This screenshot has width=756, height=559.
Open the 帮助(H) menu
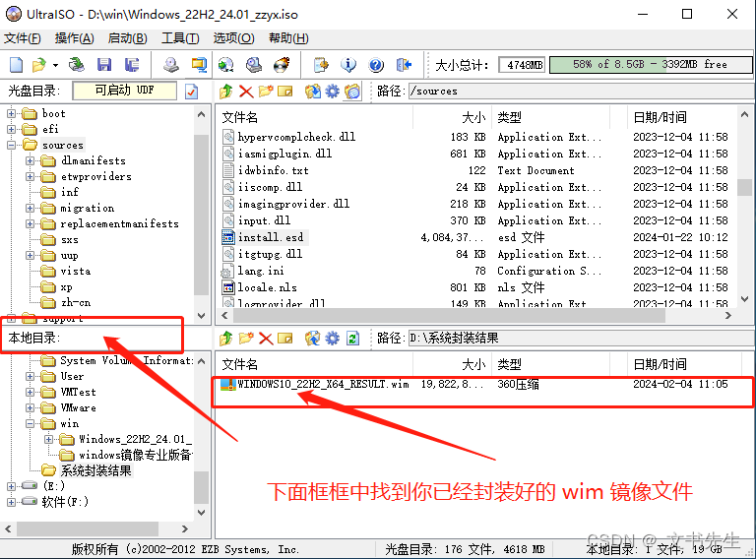click(288, 38)
